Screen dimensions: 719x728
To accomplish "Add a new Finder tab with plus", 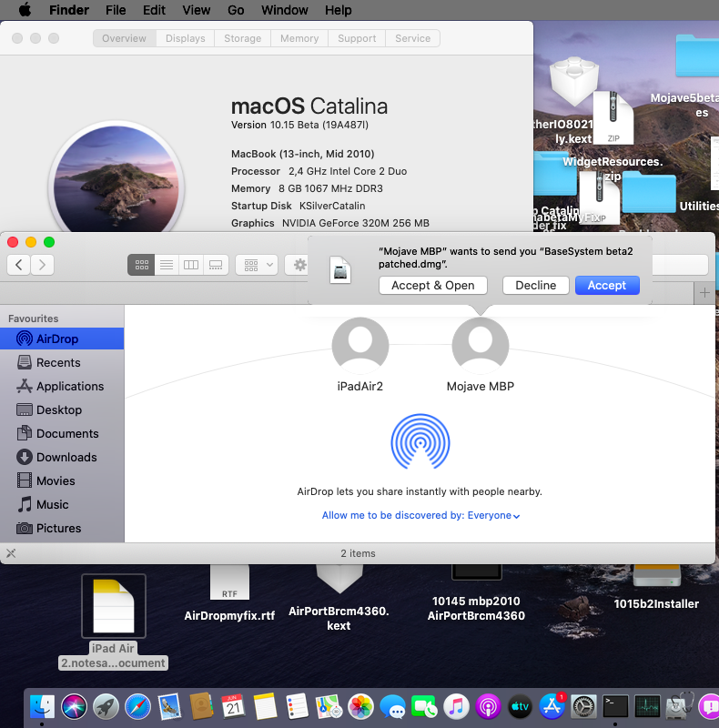I will [x=704, y=293].
